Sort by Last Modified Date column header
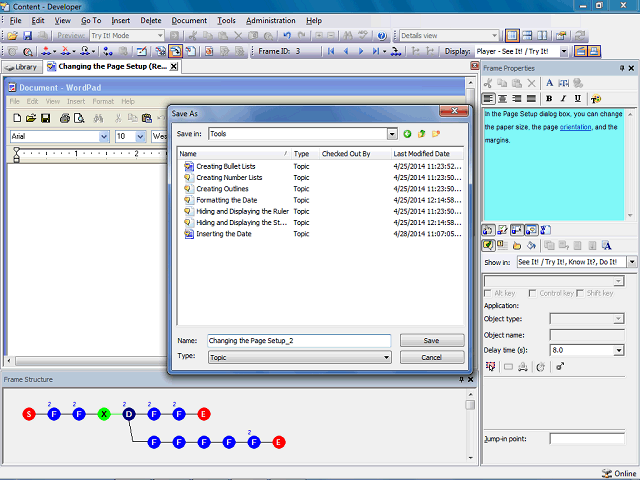This screenshot has height=480, width=640. [x=427, y=154]
